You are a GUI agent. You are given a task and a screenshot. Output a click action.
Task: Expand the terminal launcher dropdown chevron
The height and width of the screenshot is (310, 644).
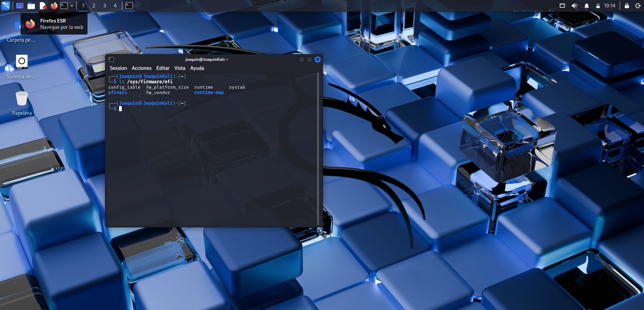pos(71,6)
